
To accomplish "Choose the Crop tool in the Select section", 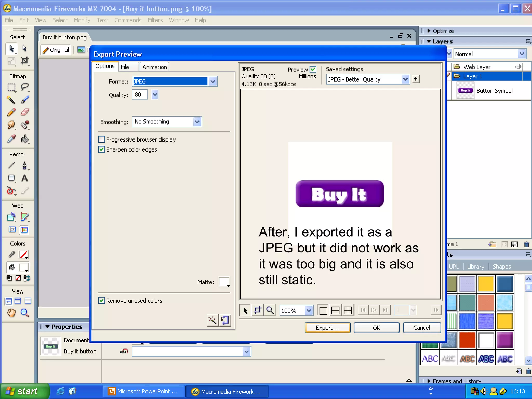I will (24, 61).
